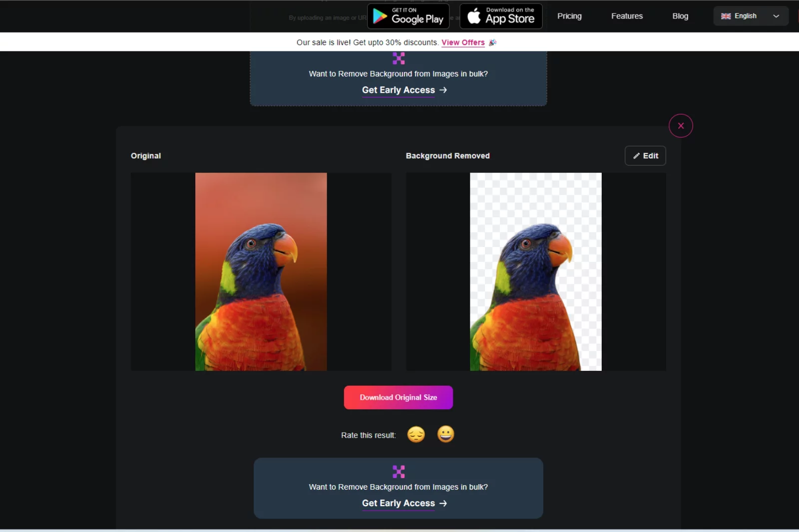Screen dimensions: 799x532
Task: Click the pencil Edit button
Action: point(645,156)
